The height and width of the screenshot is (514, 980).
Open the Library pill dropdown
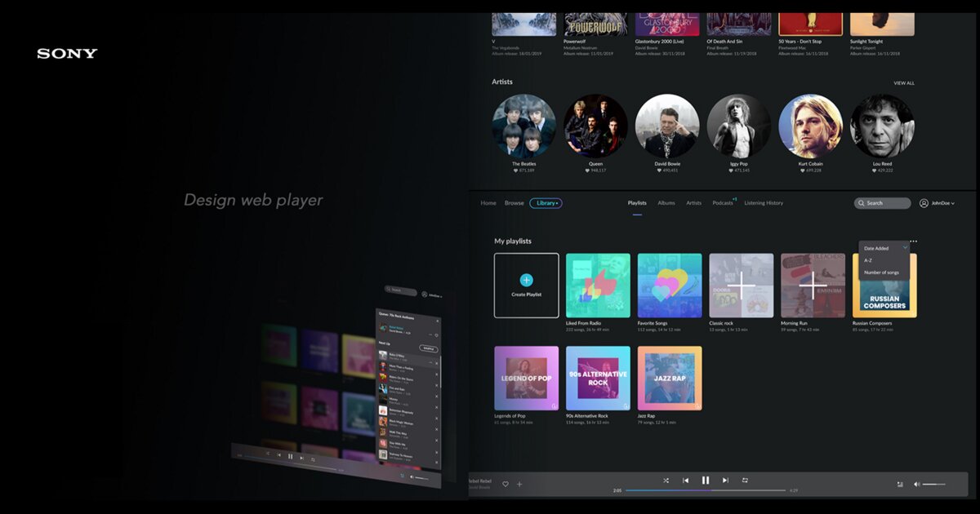(546, 203)
